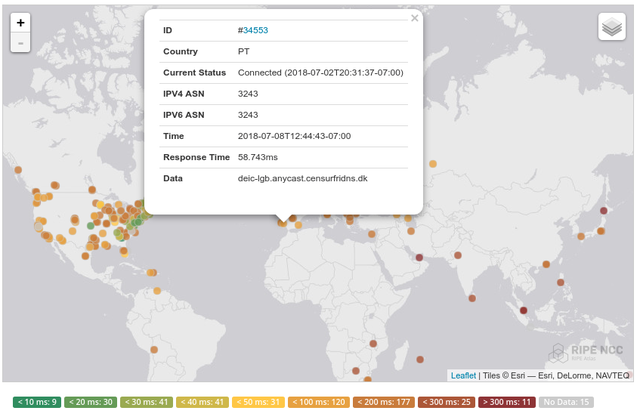
Task: Open the map layers control
Action: (612, 27)
